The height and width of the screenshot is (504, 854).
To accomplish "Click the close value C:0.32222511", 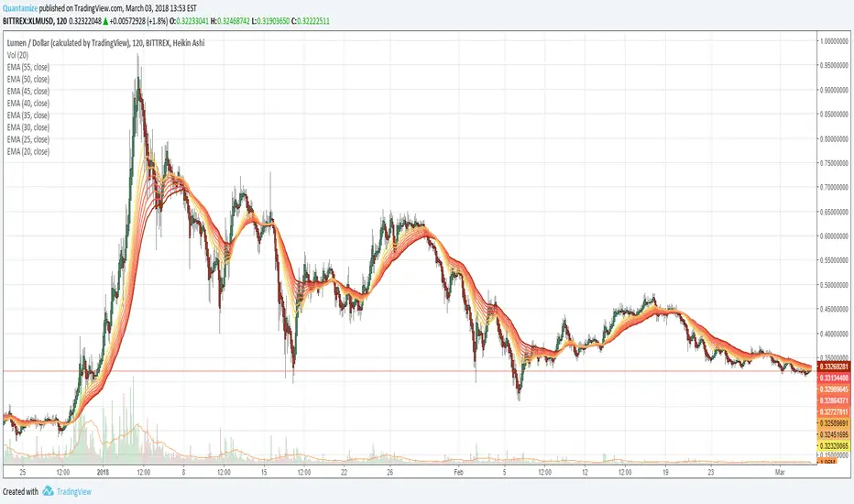I will tap(311, 21).
